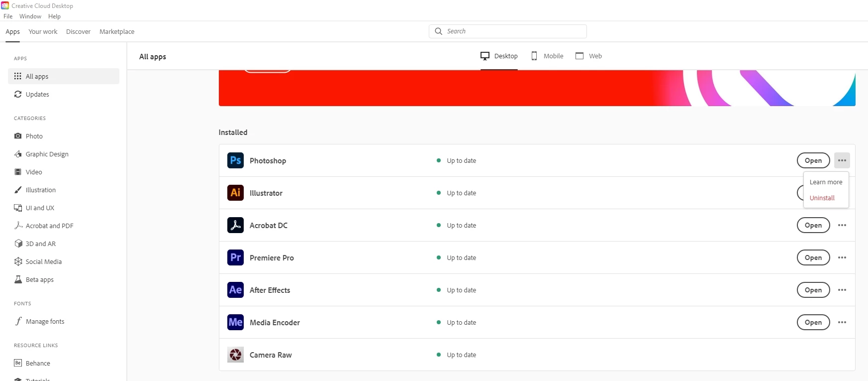This screenshot has width=868, height=381.
Task: Open the All apps sidebar item
Action: pyautogui.click(x=64, y=76)
